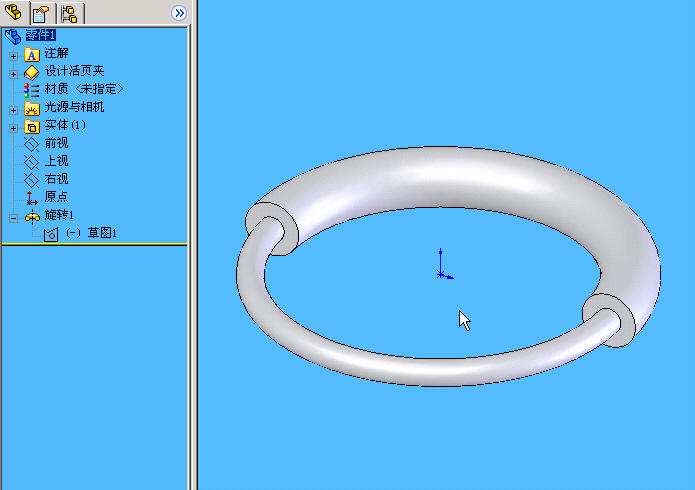Click the 右视 right plane icon
The height and width of the screenshot is (490, 695).
click(x=31, y=180)
